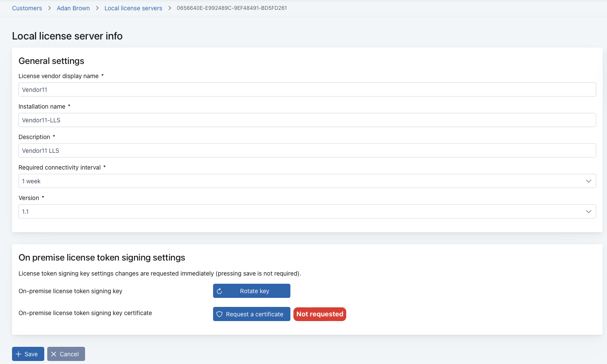
Task: Save the local license server settings
Action: tap(28, 354)
